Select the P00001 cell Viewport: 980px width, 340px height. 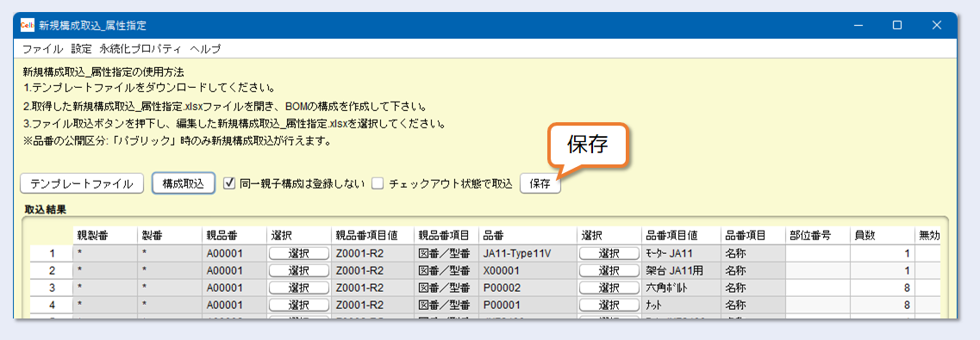point(527,306)
